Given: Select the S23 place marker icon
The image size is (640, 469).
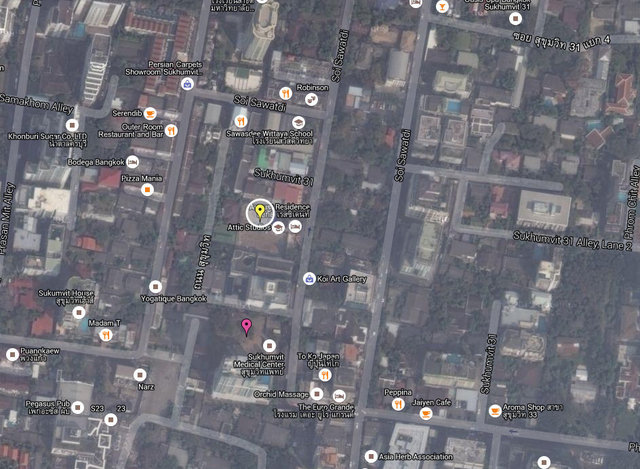Looking at the screenshot, I should click(111, 420).
